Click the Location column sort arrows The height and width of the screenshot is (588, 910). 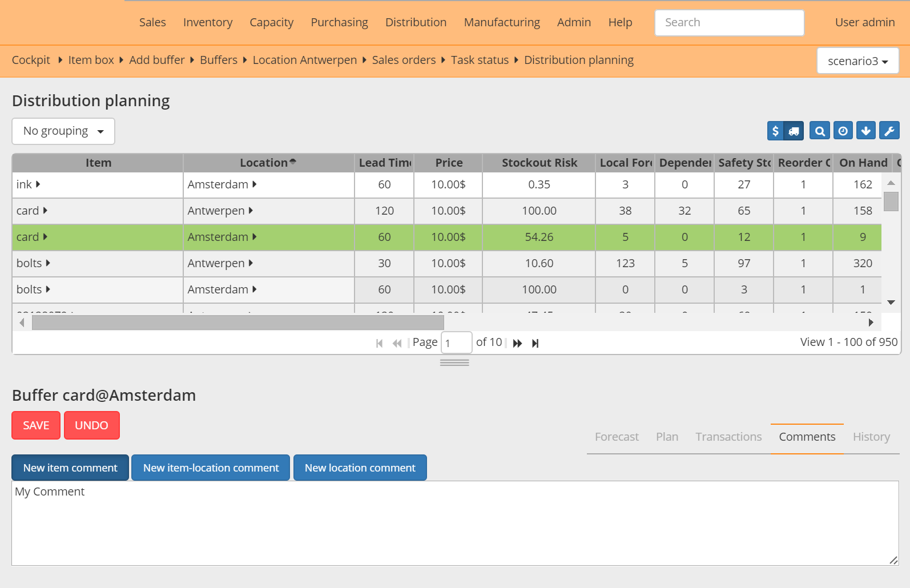point(293,162)
